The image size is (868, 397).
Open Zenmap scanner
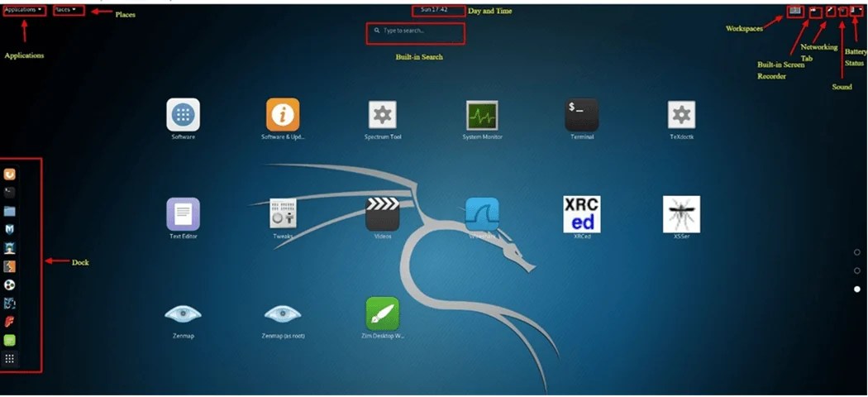click(x=184, y=314)
